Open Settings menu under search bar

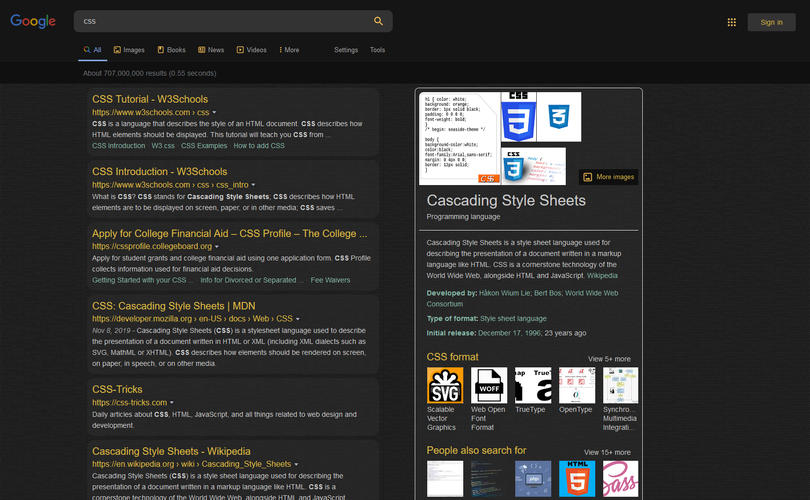[346, 50]
